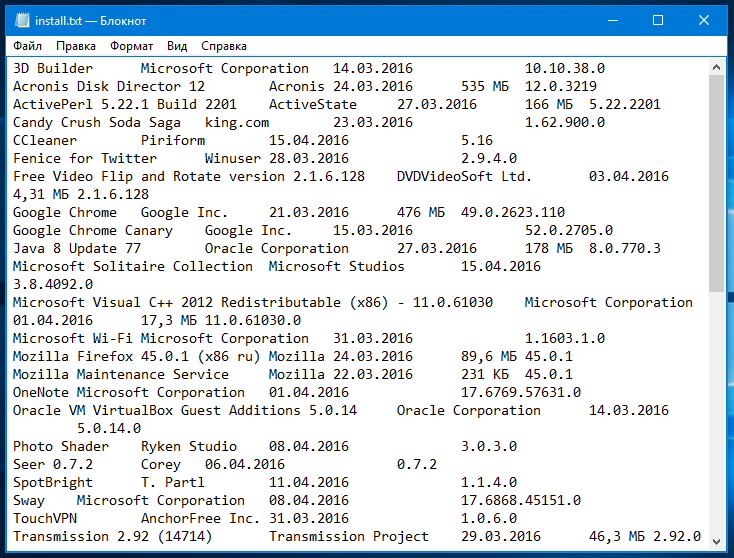
Task: Click the size '89,6 МБ'
Action: click(489, 357)
